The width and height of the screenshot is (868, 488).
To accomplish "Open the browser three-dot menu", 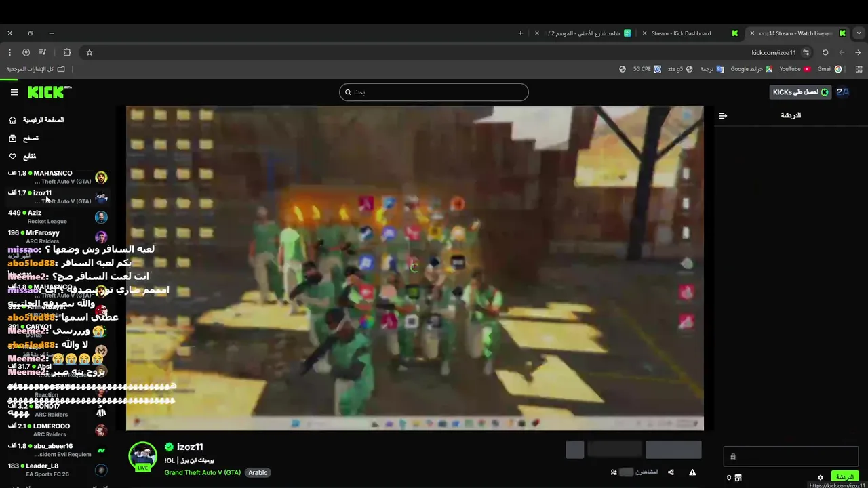I will (x=9, y=52).
